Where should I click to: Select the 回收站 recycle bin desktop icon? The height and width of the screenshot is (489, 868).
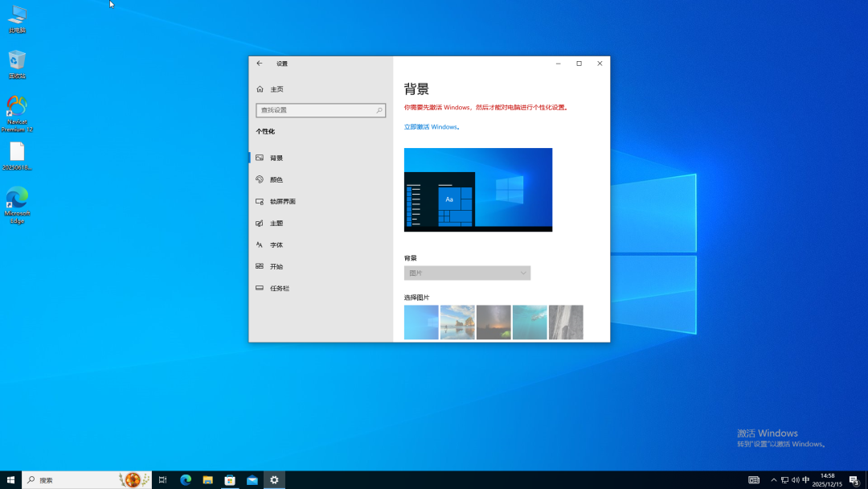(x=17, y=65)
